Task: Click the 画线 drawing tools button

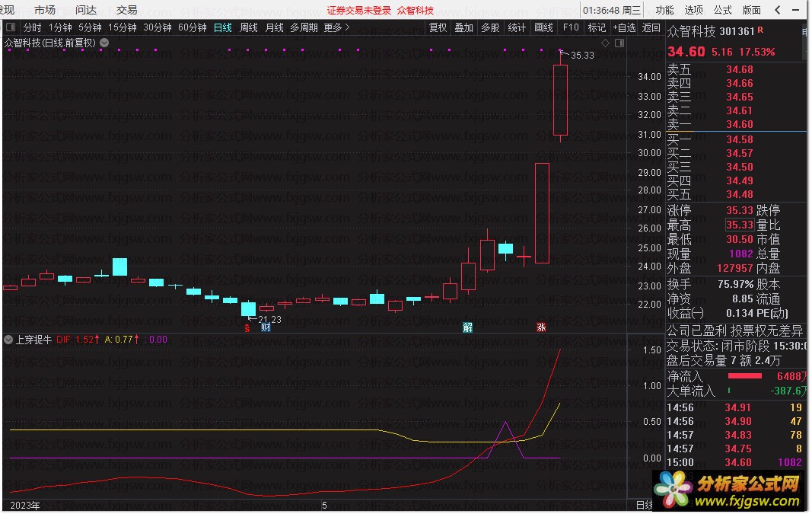Action: click(x=544, y=27)
